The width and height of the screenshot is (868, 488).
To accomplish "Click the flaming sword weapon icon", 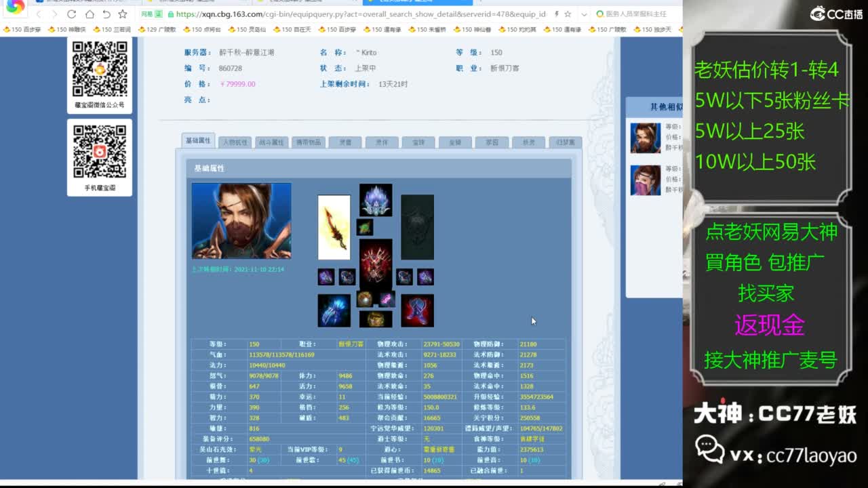I will pyautogui.click(x=334, y=228).
